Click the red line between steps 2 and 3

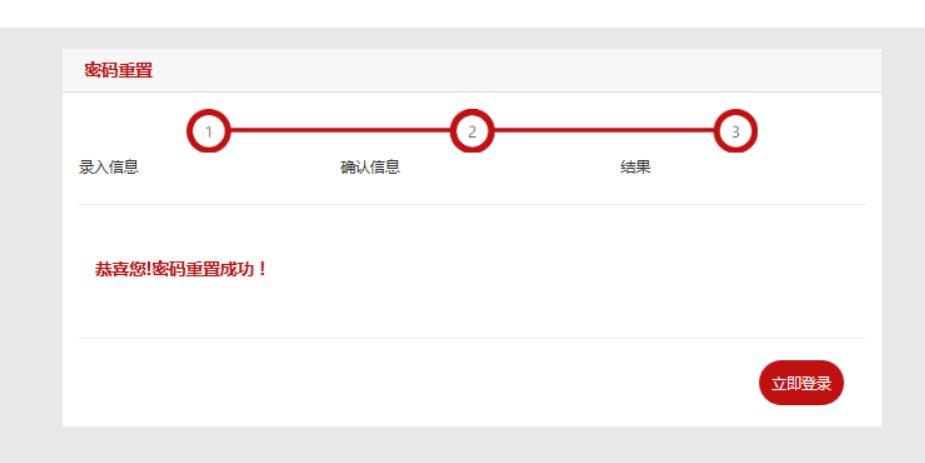click(603, 130)
